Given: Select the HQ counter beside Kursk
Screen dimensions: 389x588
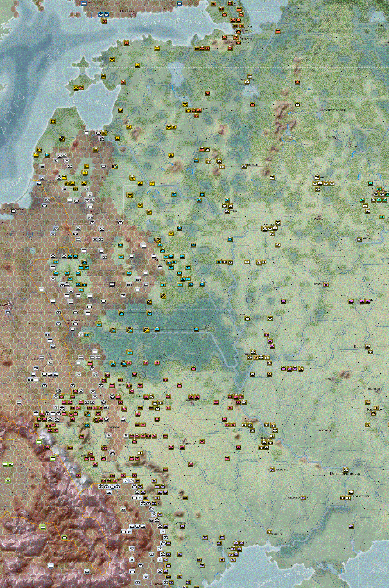Looking at the screenshot, I should point(368,346).
